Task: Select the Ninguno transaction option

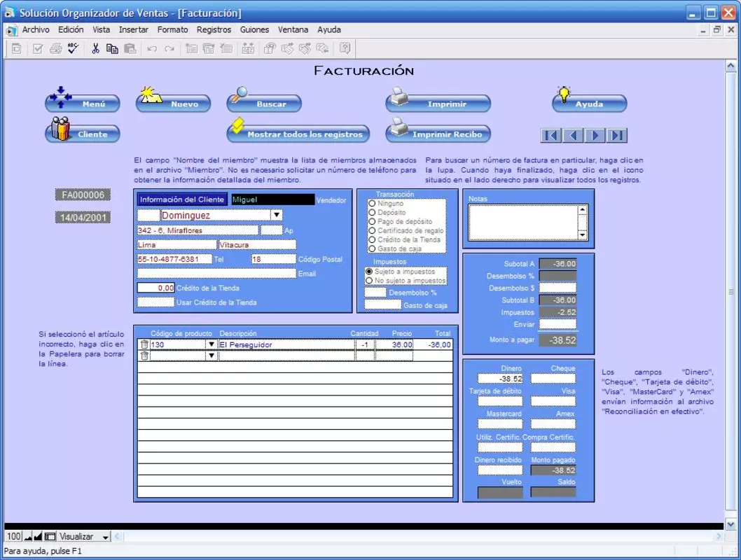Action: click(x=373, y=204)
